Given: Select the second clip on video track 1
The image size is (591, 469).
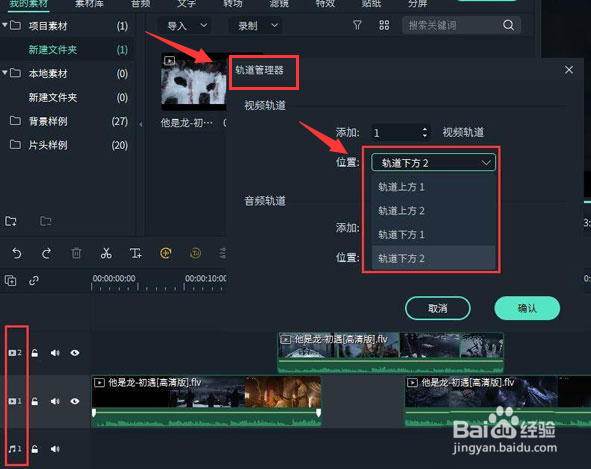Looking at the screenshot, I should (x=498, y=401).
